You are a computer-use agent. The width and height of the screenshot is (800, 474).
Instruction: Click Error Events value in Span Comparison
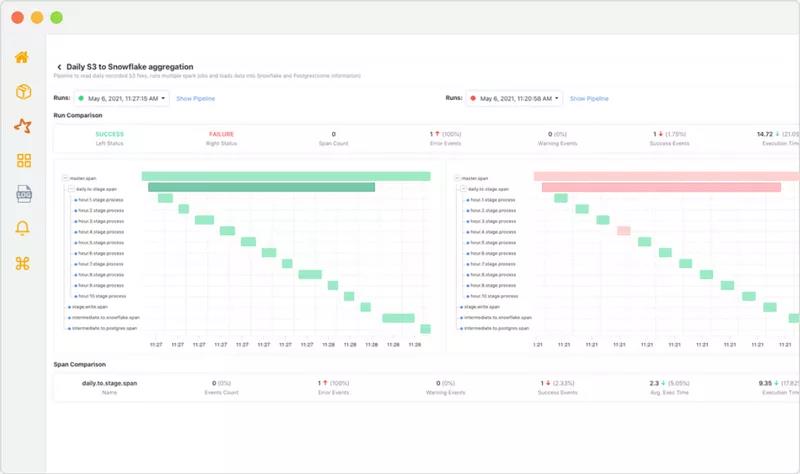[333, 383]
